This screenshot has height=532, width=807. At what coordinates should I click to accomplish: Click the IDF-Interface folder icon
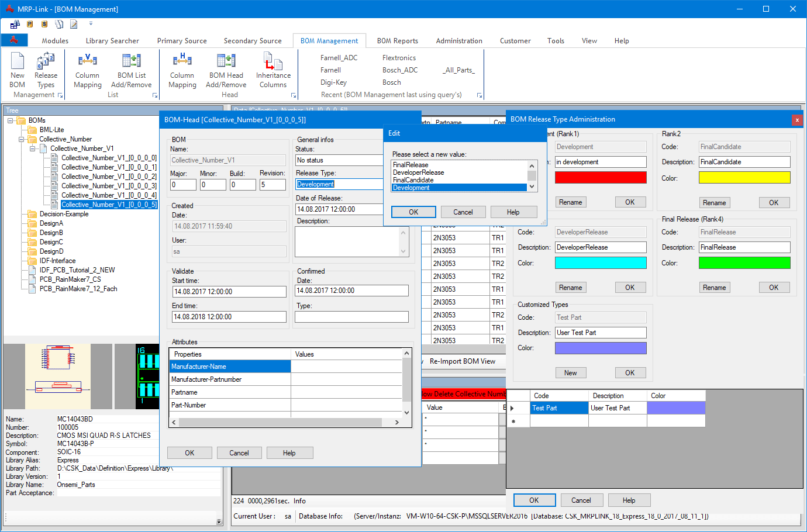[33, 261]
